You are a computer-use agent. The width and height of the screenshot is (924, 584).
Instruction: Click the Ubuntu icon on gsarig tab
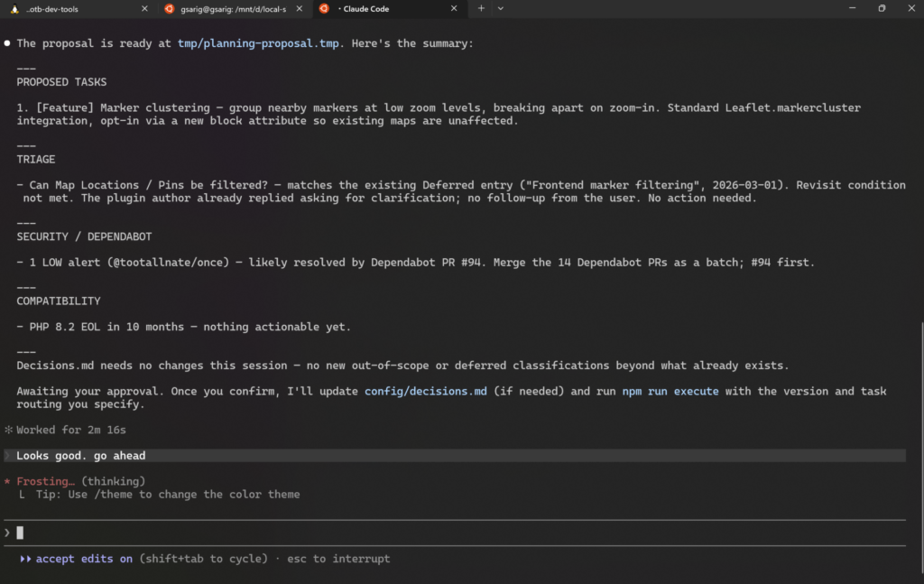pos(169,8)
